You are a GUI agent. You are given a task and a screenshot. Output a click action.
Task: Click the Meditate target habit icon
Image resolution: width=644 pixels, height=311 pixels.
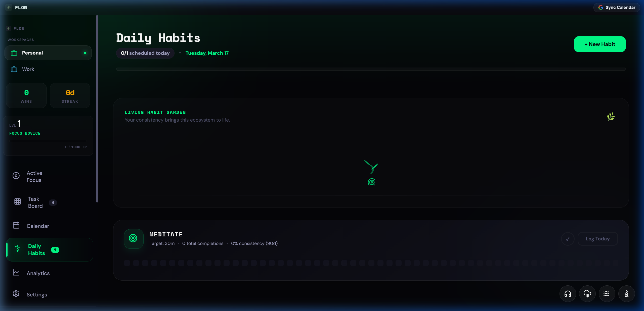pos(134,239)
